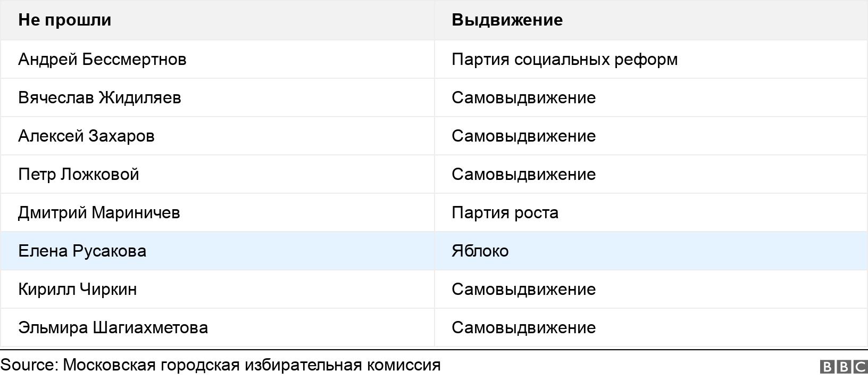Click Самовыдвижение in the Захаров row
The image size is (868, 379).
click(523, 136)
